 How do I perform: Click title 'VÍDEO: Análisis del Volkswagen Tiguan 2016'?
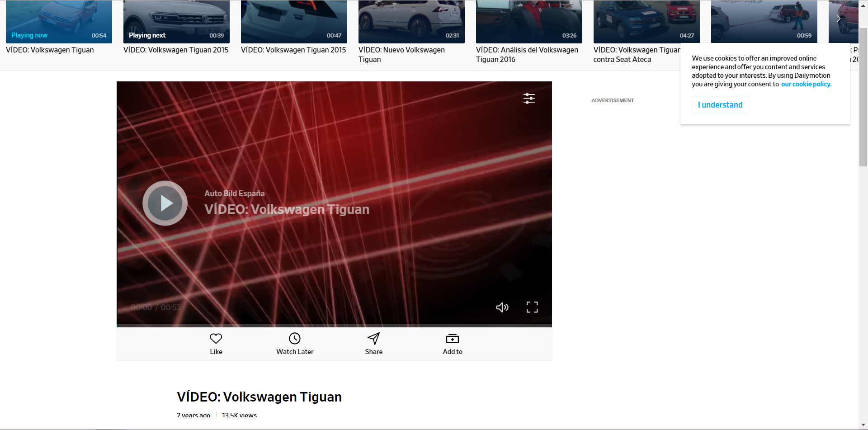pyautogui.click(x=527, y=55)
